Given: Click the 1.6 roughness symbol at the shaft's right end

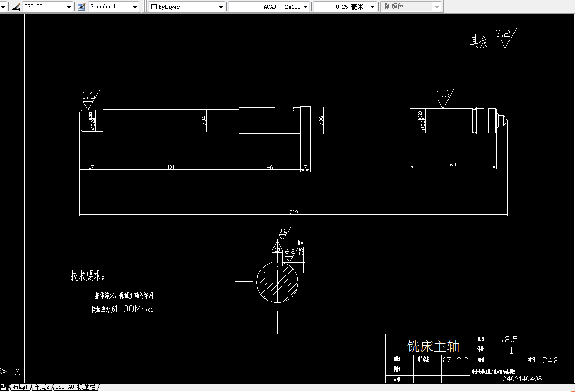Looking at the screenshot, I should pos(445,98).
